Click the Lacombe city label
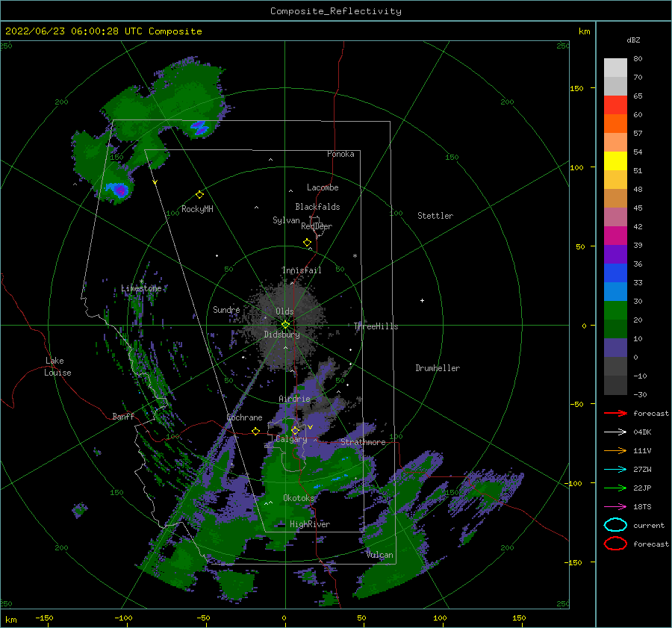The image size is (672, 628). (x=323, y=187)
